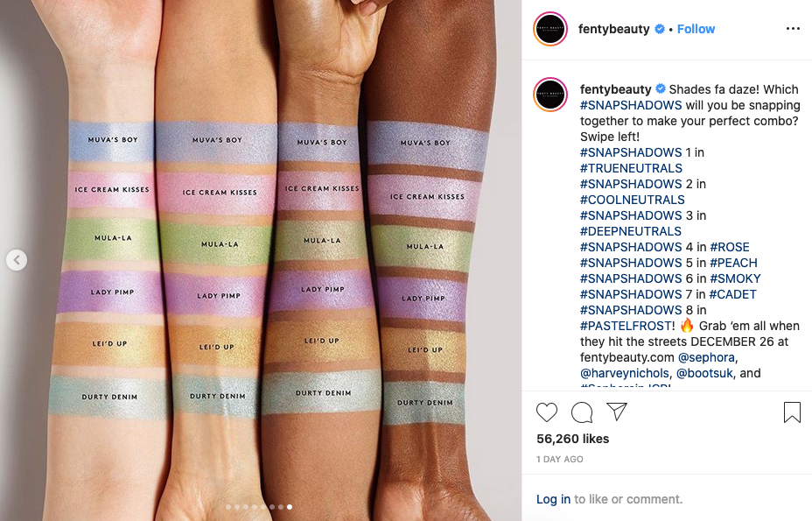The width and height of the screenshot is (812, 521).
Task: Share the post via paper plane icon
Action: point(617,412)
